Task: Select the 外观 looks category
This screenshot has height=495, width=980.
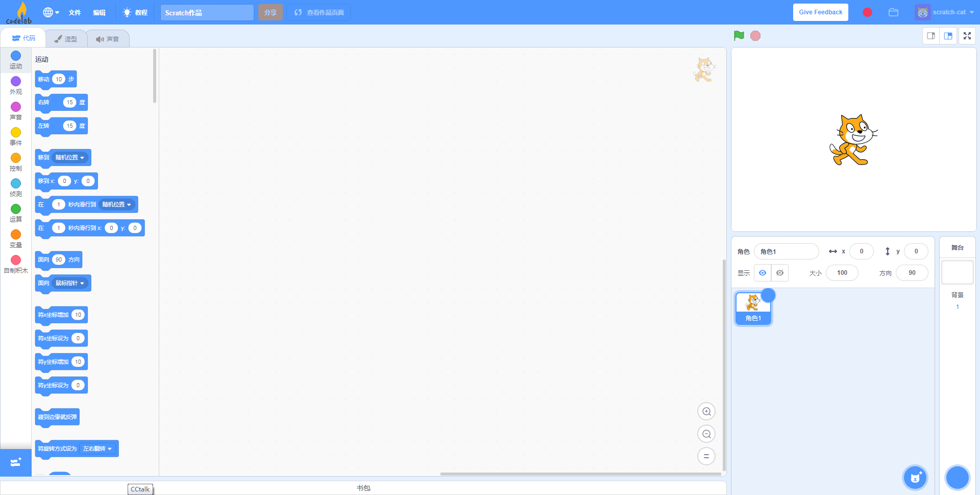Action: click(16, 85)
